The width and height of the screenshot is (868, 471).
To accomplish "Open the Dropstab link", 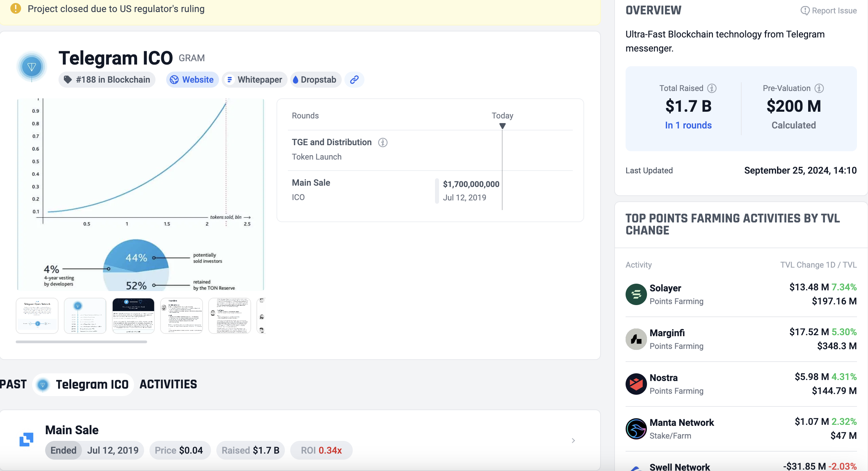I will pos(316,80).
